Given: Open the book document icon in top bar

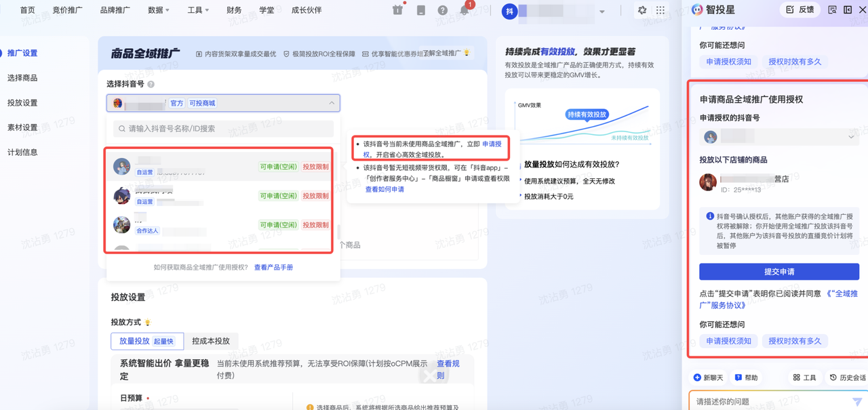Looking at the screenshot, I should click(x=421, y=10).
